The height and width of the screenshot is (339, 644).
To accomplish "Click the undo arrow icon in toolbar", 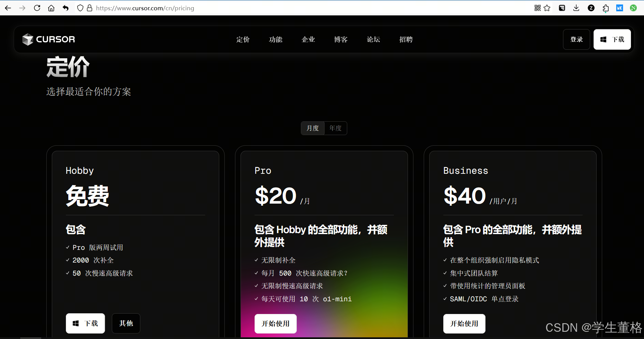I will pos(66,8).
